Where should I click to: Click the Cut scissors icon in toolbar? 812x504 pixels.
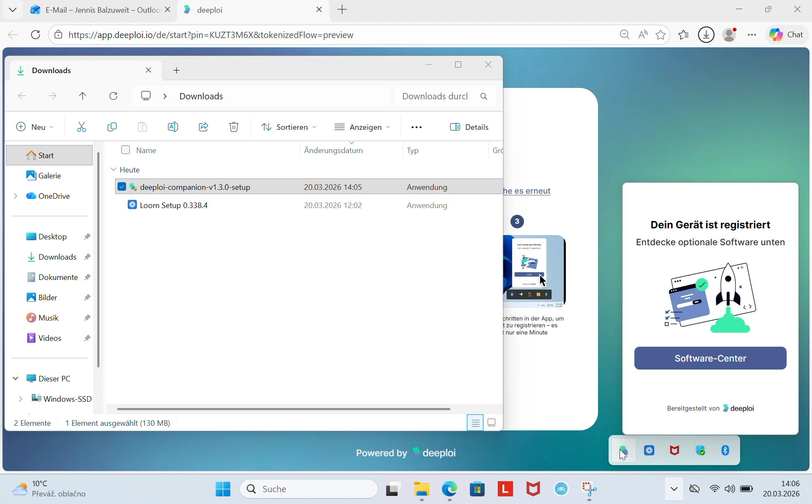[82, 127]
